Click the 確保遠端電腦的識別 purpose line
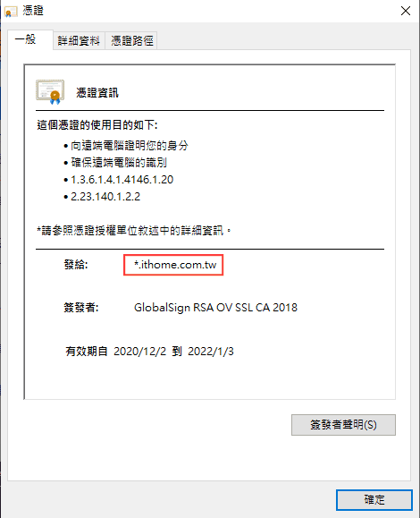 [119, 163]
